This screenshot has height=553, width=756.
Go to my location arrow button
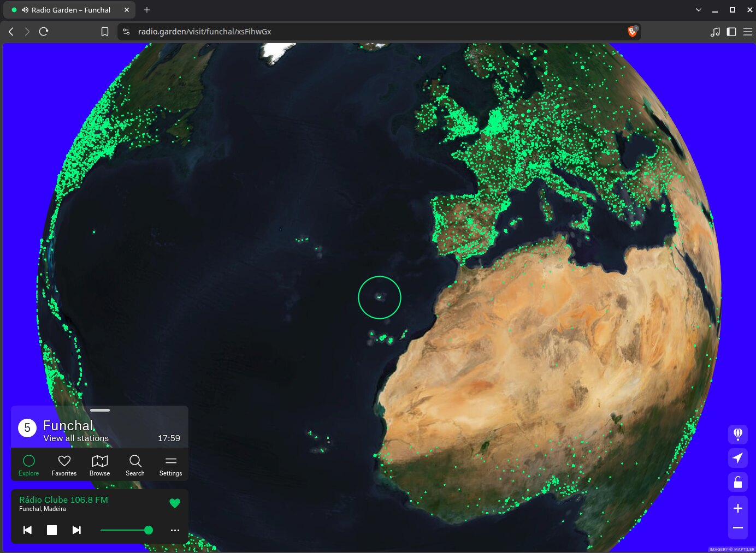click(x=738, y=458)
